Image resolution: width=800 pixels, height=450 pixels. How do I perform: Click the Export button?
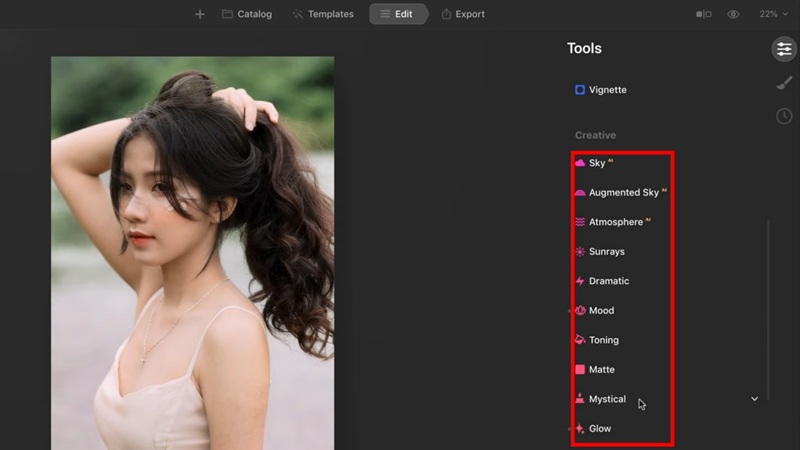point(462,15)
